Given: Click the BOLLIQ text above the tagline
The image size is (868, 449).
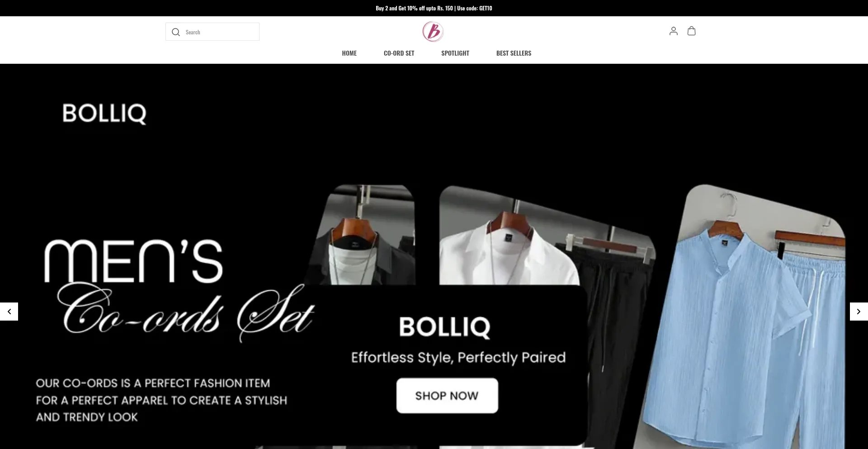Looking at the screenshot, I should tap(444, 327).
